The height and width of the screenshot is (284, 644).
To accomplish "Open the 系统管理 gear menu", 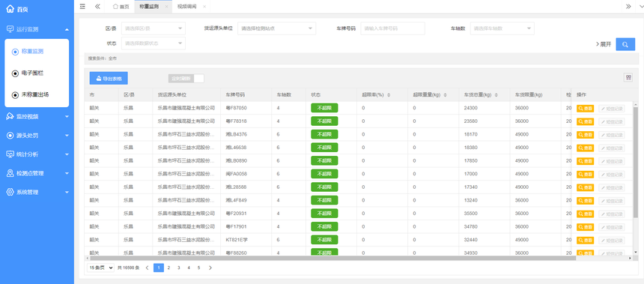I will (10, 192).
